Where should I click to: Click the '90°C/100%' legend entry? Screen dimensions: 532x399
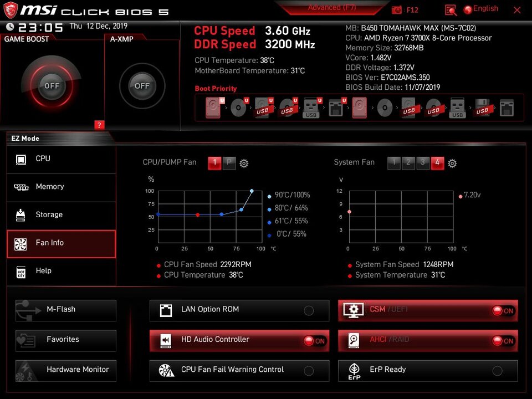tap(292, 195)
